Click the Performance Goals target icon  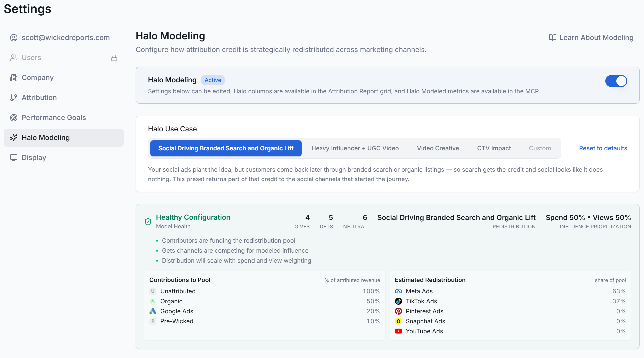14,118
